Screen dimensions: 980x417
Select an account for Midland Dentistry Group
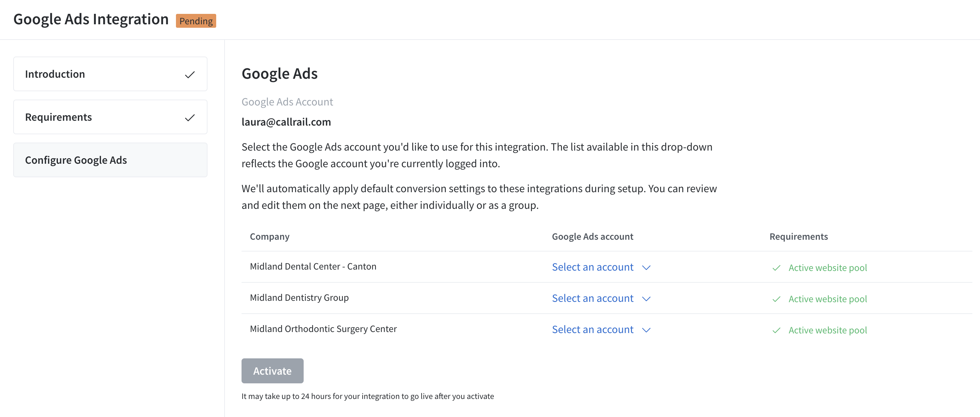click(x=601, y=298)
